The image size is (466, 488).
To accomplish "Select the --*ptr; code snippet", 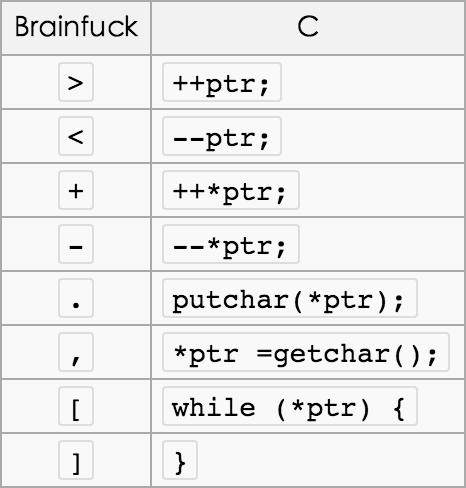I will [231, 244].
